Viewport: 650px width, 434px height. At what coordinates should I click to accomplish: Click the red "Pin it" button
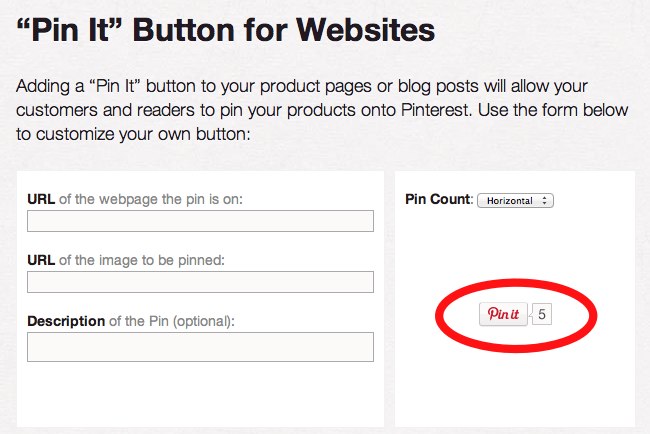coord(503,314)
